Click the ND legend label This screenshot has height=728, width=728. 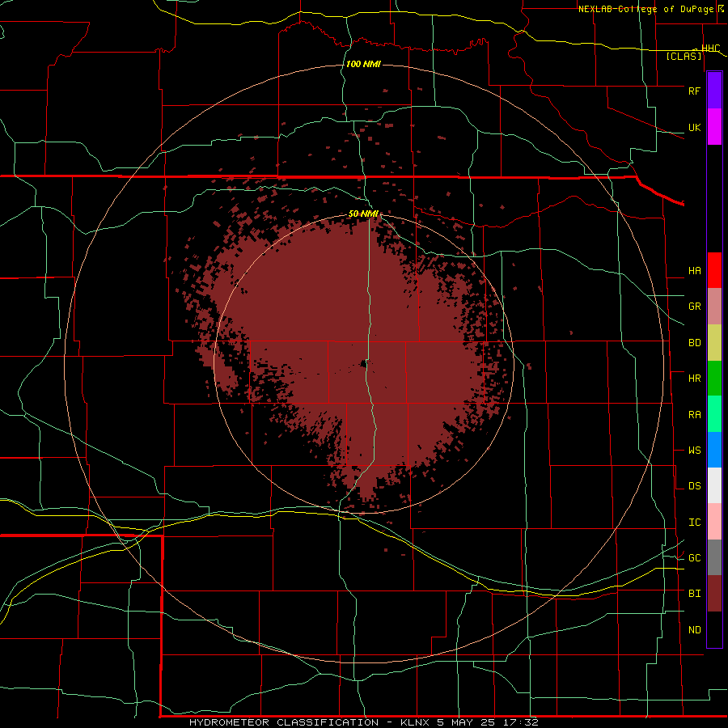[694, 630]
